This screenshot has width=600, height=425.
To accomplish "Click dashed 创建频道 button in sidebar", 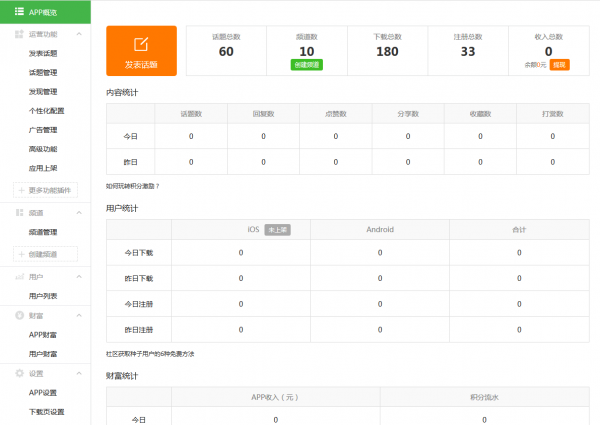I will click(46, 254).
